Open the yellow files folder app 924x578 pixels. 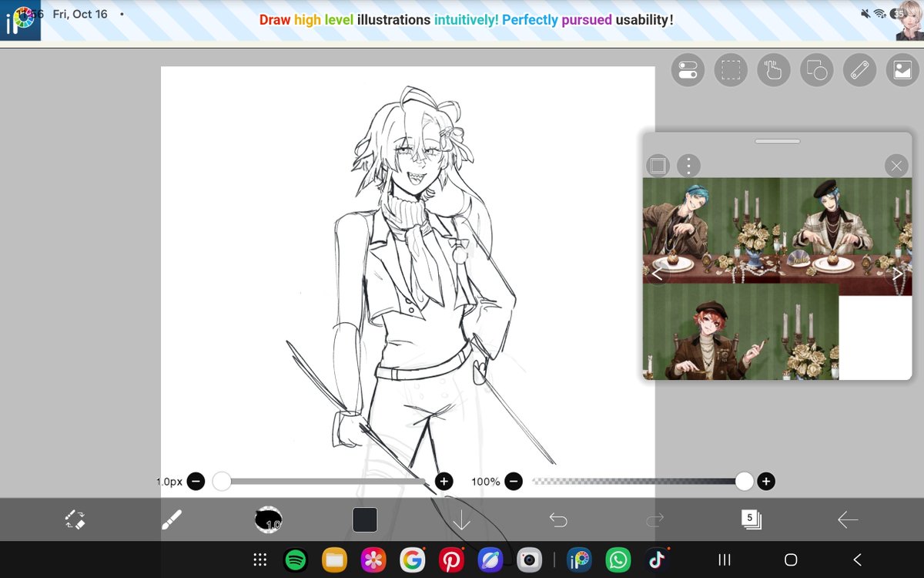(334, 560)
